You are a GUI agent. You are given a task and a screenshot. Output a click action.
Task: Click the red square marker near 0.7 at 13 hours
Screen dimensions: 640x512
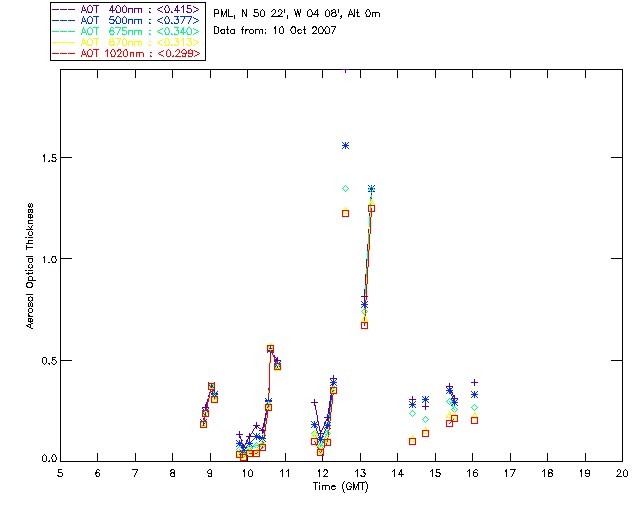[364, 325]
